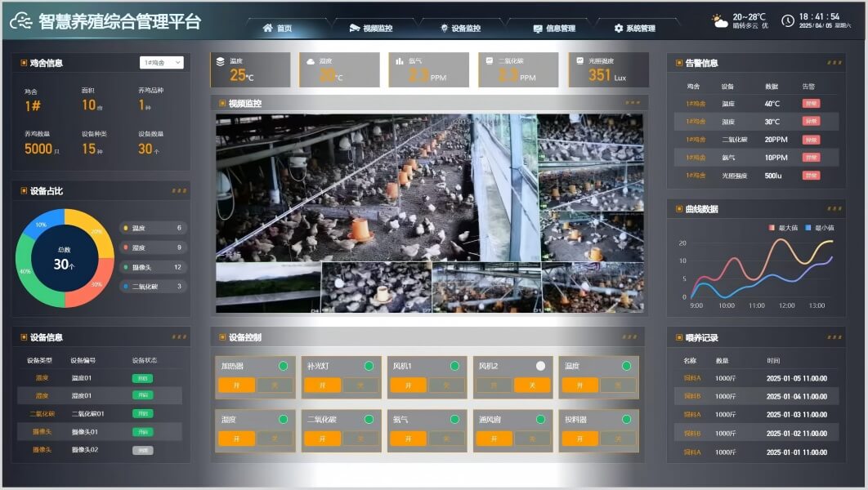Click the gray status badge for 摄像头02
Image resolution: width=868 pixels, height=490 pixels.
pyautogui.click(x=142, y=450)
